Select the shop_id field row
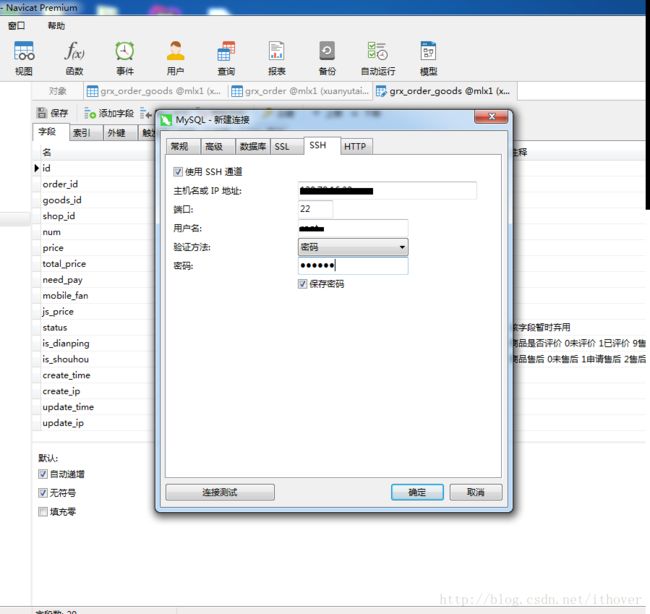Viewport: 650px width, 614px height. [94, 216]
